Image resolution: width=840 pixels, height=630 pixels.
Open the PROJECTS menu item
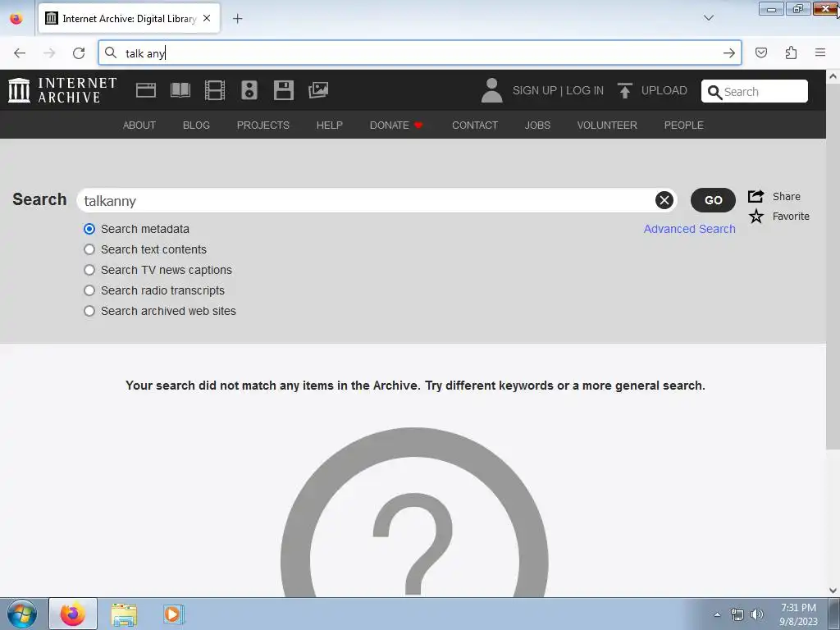pos(263,126)
